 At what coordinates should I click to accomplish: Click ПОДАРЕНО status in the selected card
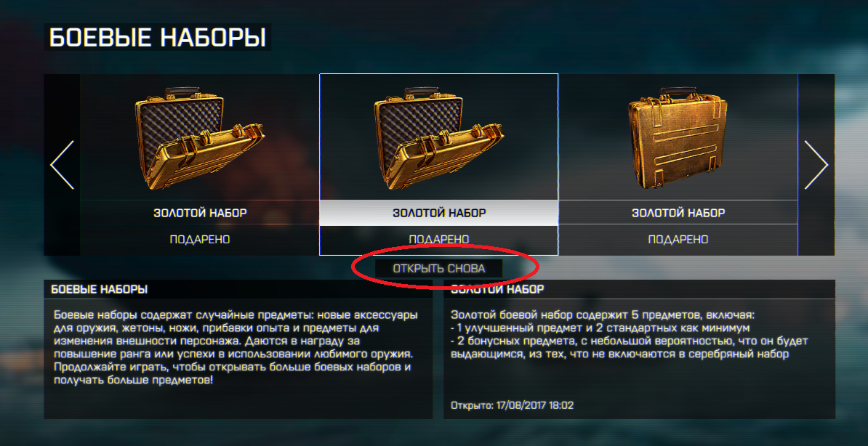[x=439, y=240]
